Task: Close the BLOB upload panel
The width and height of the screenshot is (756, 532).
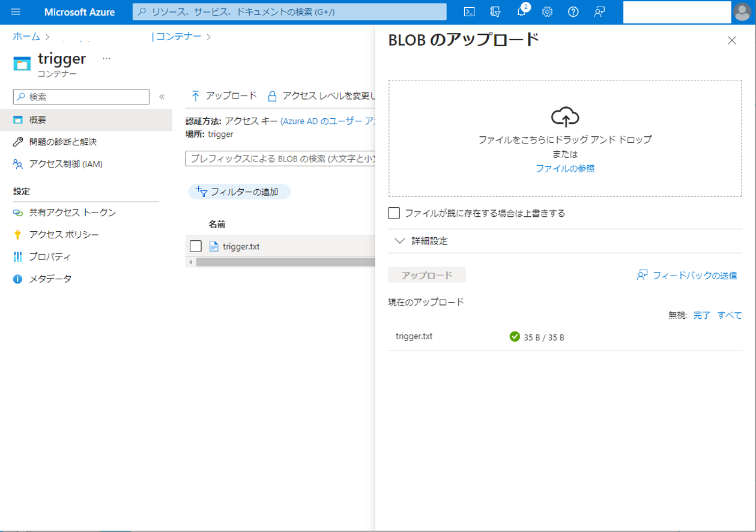Action: [x=731, y=40]
